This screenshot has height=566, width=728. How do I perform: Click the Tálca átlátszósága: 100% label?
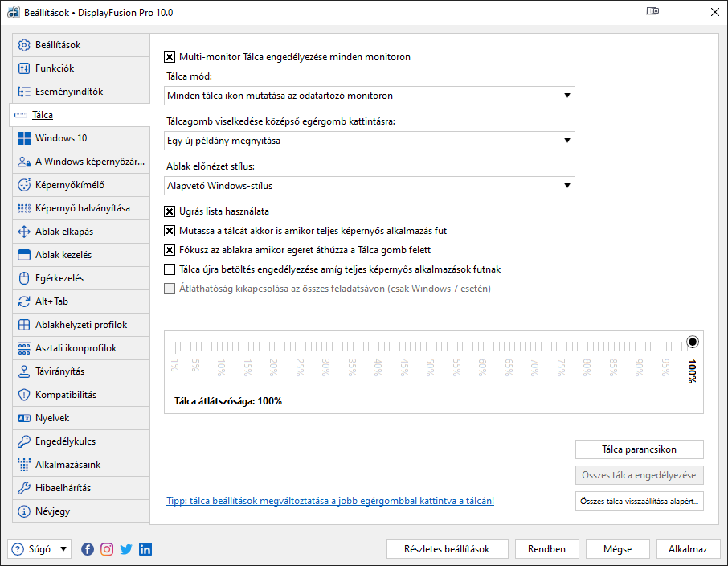pos(228,401)
